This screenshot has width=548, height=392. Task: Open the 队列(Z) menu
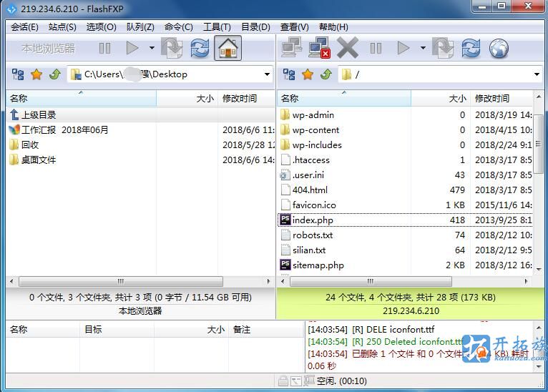(140, 27)
